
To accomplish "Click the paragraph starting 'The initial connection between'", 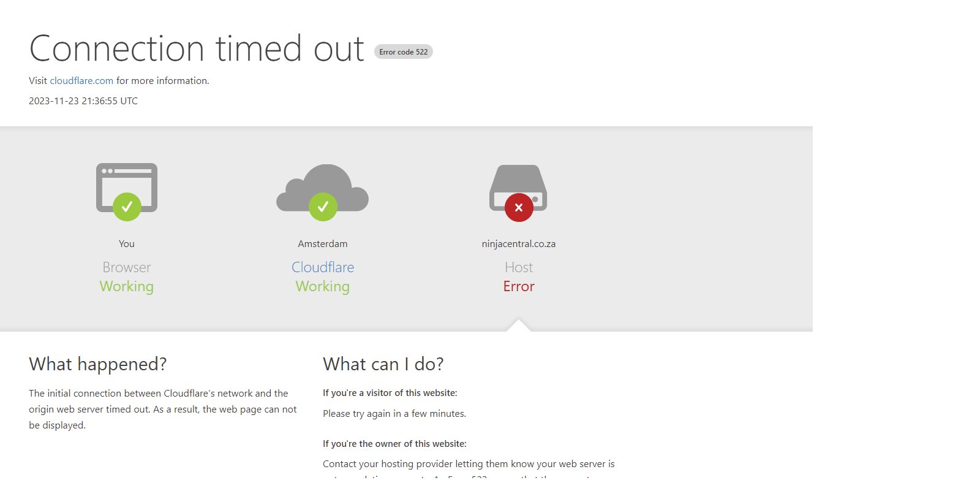I will tap(163, 410).
